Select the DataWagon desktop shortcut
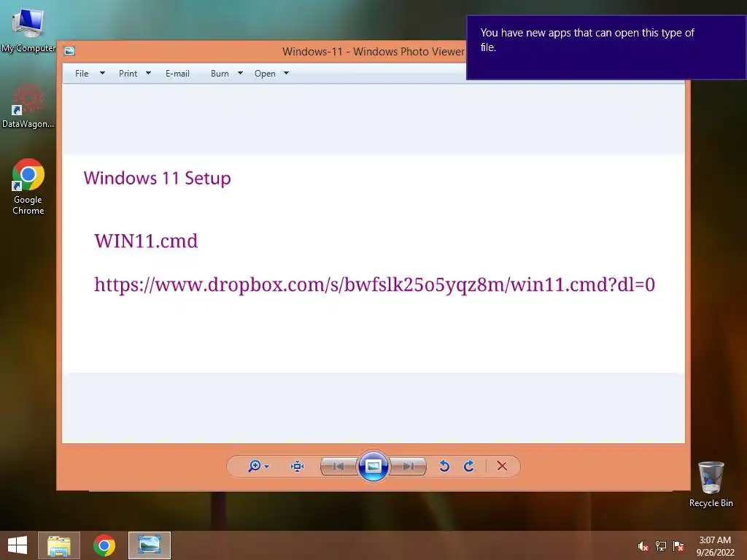The height and width of the screenshot is (560, 747). coord(28,106)
